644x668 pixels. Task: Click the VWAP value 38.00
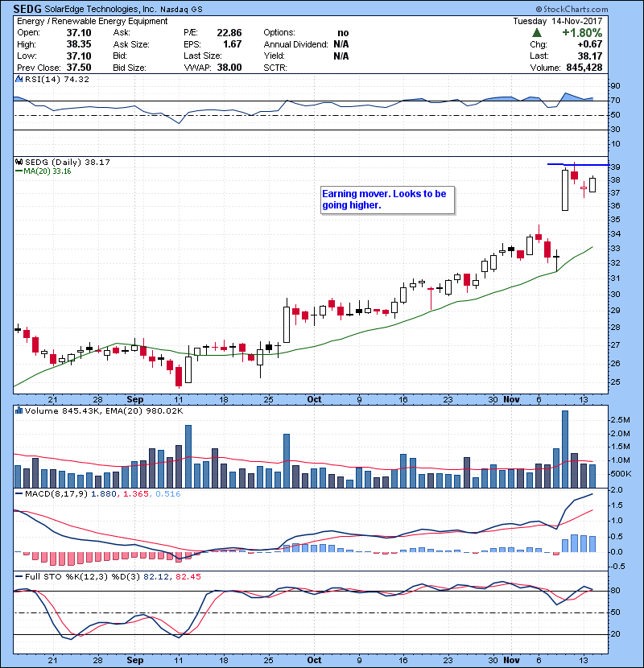pos(229,68)
